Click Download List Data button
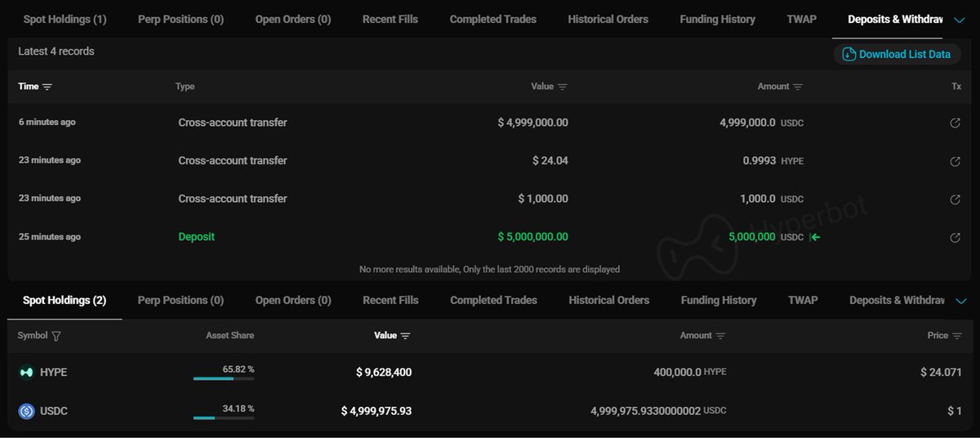Viewport: 980px width, 438px height. (897, 55)
